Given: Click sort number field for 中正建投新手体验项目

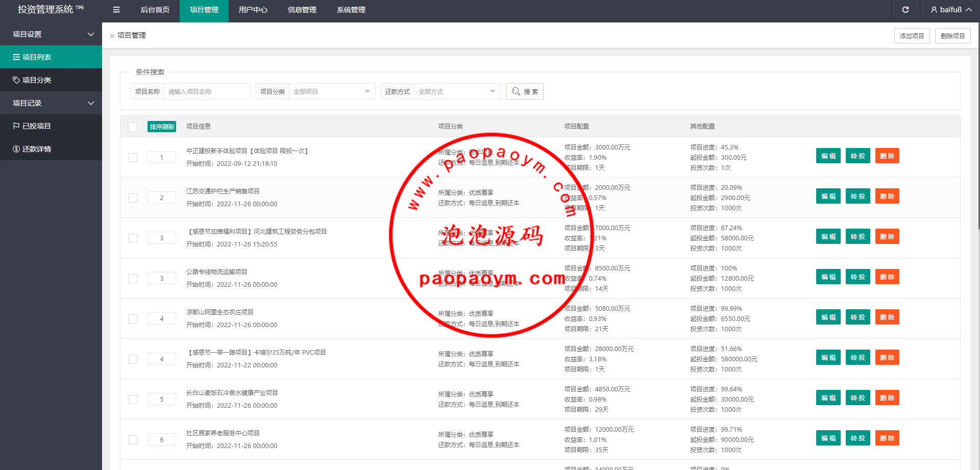Looking at the screenshot, I should tap(162, 157).
